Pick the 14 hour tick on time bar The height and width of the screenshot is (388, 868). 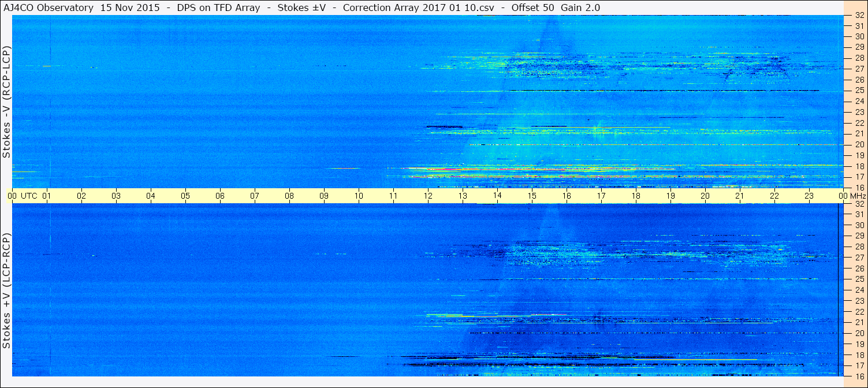[497, 196]
